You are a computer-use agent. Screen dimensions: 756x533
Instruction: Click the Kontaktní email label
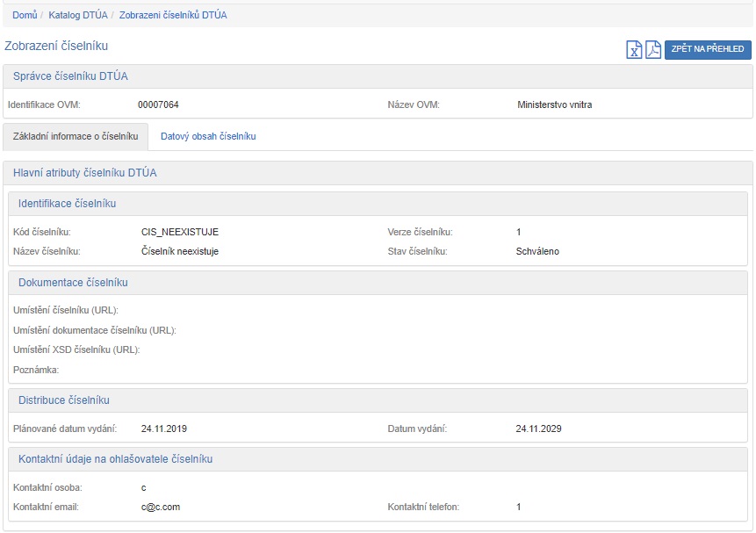pos(46,507)
